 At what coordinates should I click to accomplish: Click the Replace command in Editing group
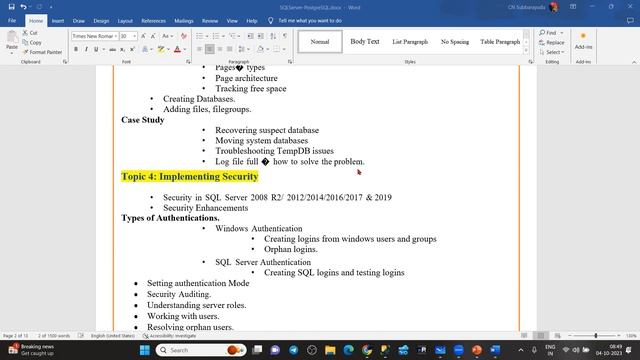(x=551, y=42)
